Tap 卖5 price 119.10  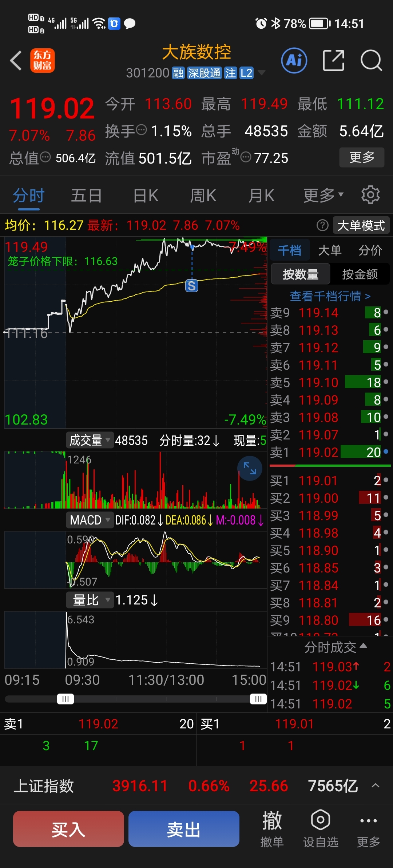coord(318,382)
